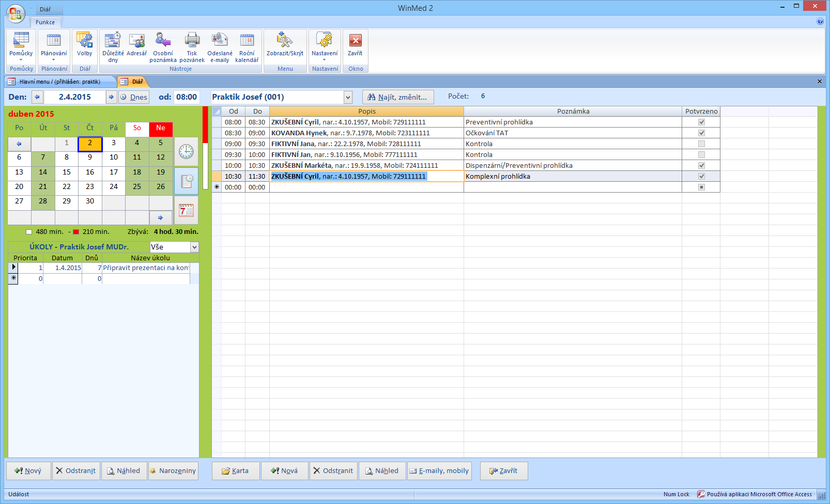
Task: Click the date field 2.4.2015
Action: [74, 97]
